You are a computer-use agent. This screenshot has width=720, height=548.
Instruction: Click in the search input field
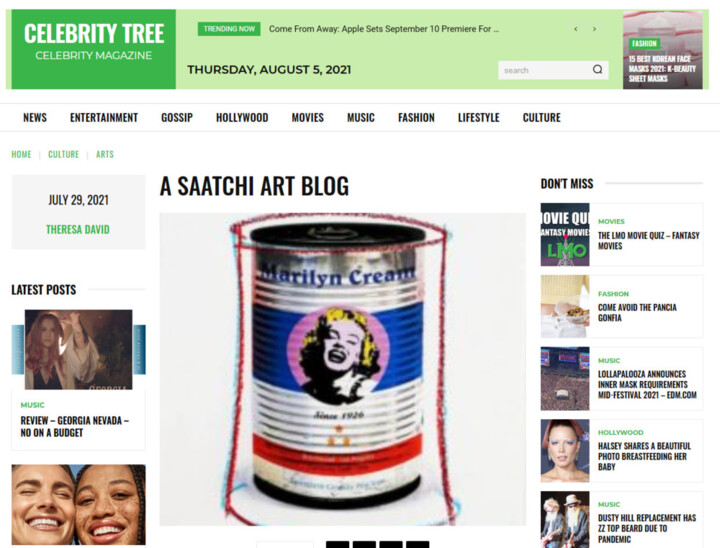tap(544, 70)
